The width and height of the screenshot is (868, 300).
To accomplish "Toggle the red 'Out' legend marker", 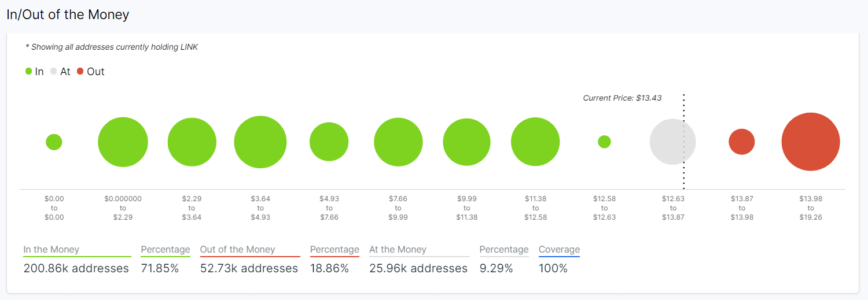I will [x=80, y=72].
